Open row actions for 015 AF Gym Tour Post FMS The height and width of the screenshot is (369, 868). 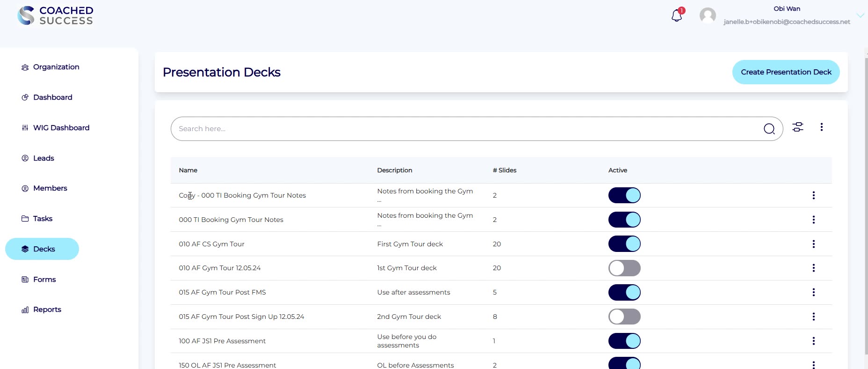(x=813, y=292)
